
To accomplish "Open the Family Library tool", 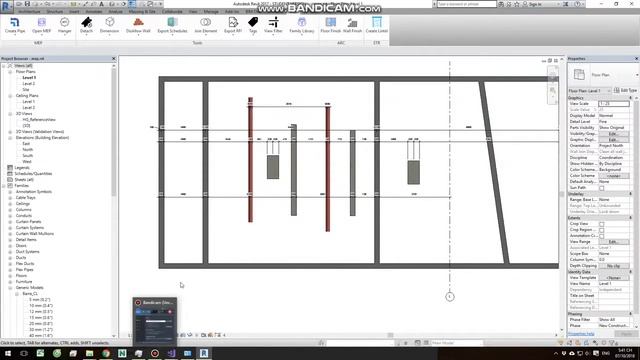I will [302, 25].
